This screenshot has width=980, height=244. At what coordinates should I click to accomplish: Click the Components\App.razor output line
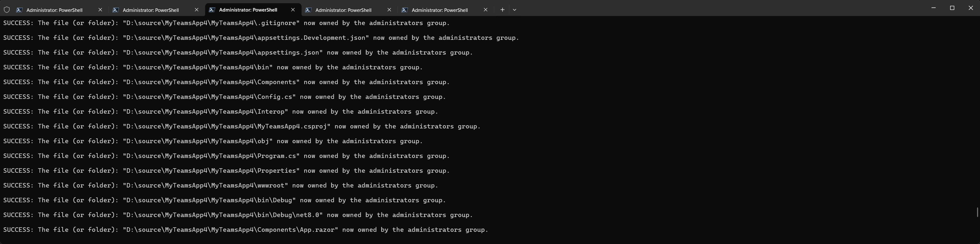(x=245, y=230)
